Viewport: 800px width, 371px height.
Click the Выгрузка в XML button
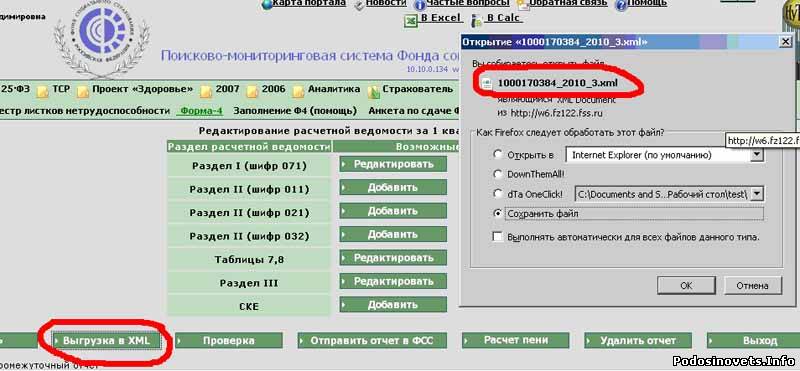point(107,340)
